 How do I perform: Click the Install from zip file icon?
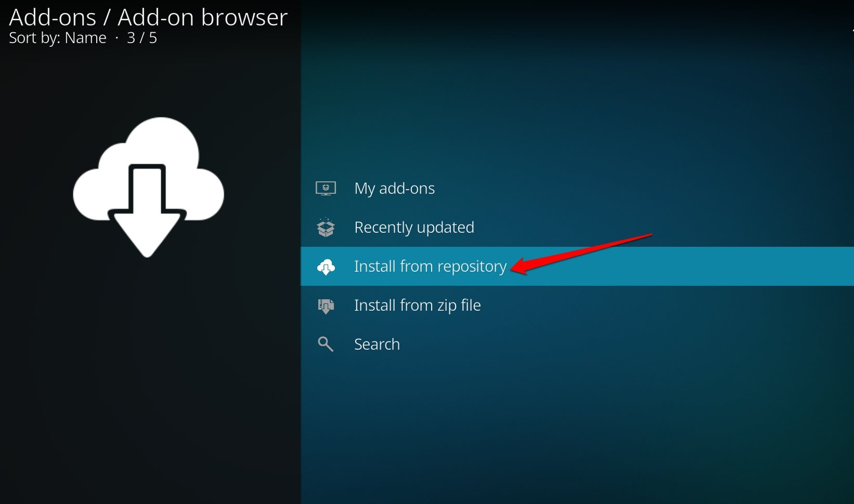tap(326, 306)
